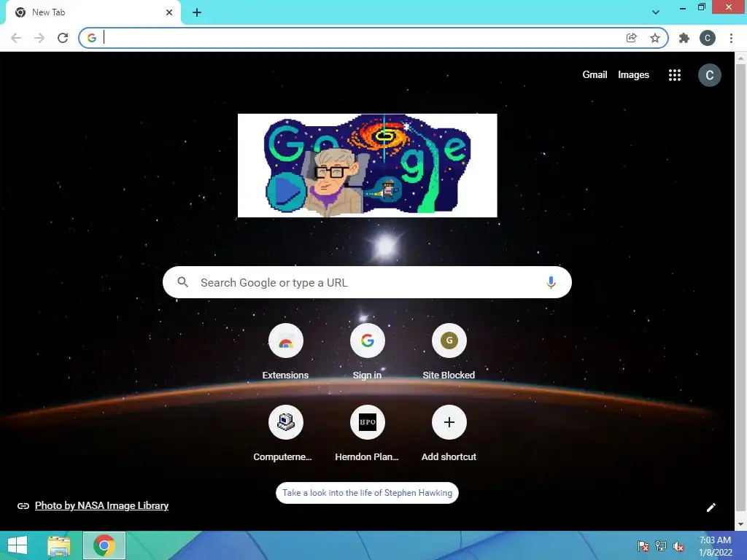Viewport: 747px width, 560px height.
Task: Click Take a look into Stephen Hawking's life
Action: click(368, 493)
